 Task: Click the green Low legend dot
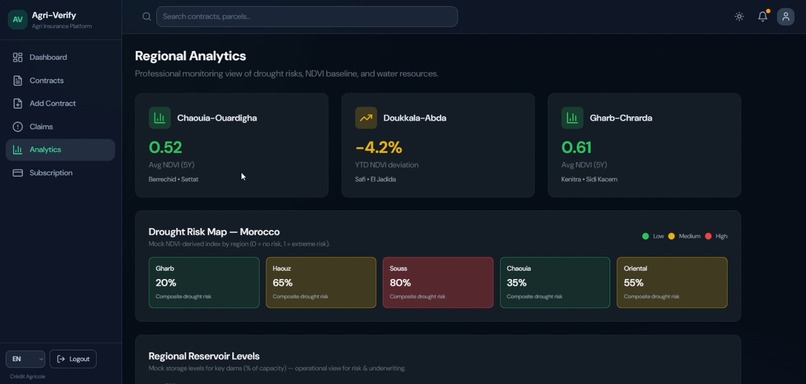(x=646, y=236)
